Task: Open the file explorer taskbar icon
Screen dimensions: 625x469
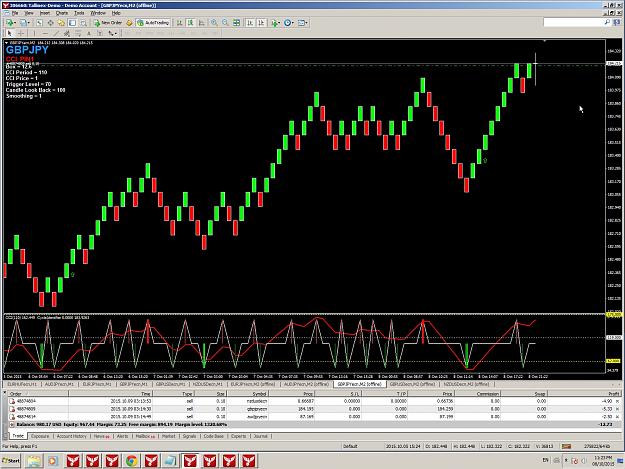Action: 34,461
